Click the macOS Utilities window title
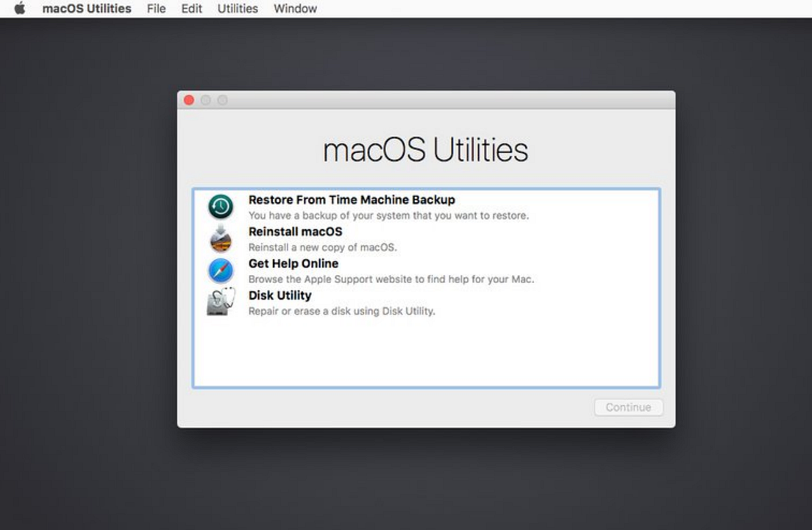Image resolution: width=812 pixels, height=530 pixels. coord(425,149)
